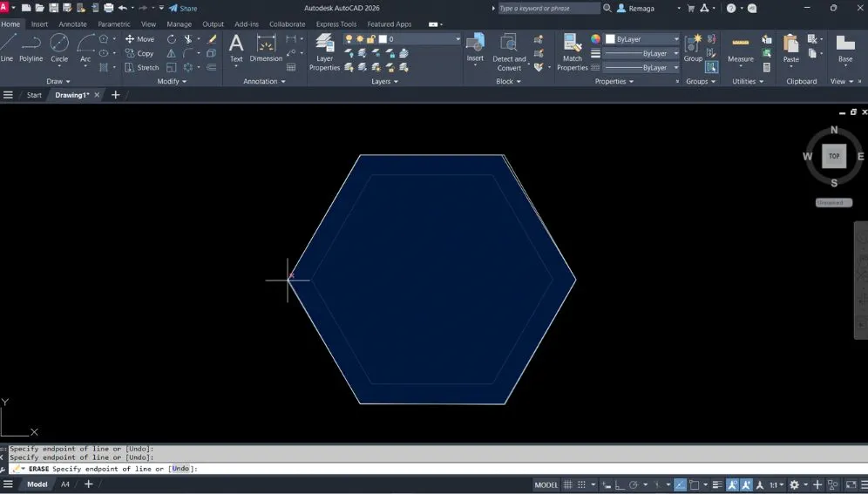Image resolution: width=868 pixels, height=494 pixels.
Task: Open the Annotate ribbon tab
Action: pos(72,24)
